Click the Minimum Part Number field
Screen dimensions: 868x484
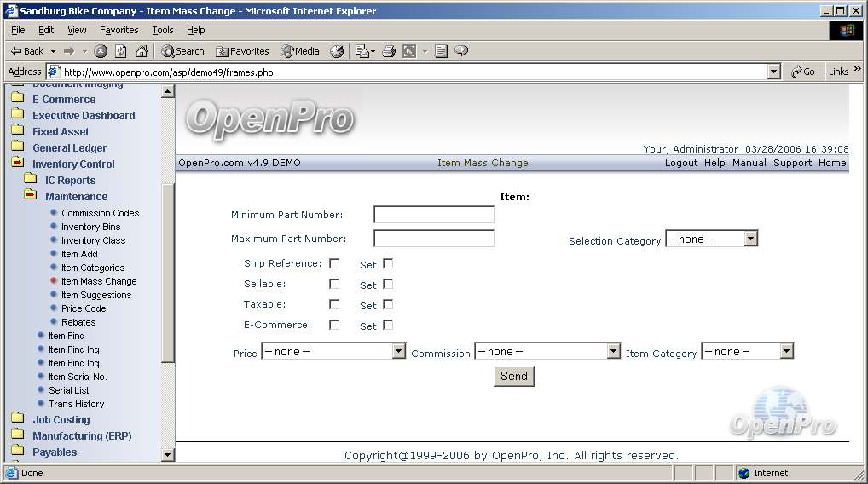coord(433,215)
